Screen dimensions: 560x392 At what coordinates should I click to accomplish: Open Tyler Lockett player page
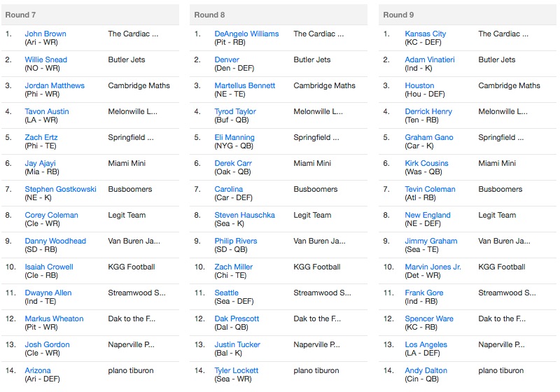[236, 370]
